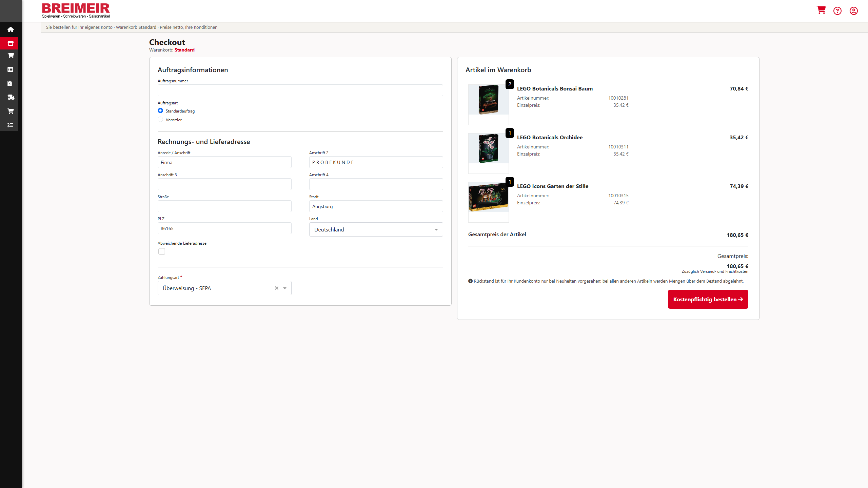Check the Abweichende Lieferadresse checkbox
The height and width of the screenshot is (488, 868).
(x=162, y=251)
